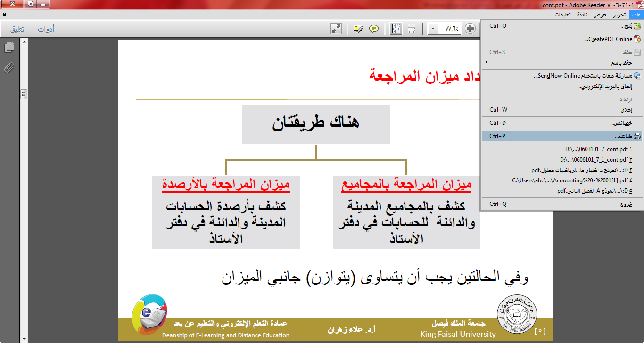Open خصائص (Properties) Ctrl+D entry

(x=561, y=123)
